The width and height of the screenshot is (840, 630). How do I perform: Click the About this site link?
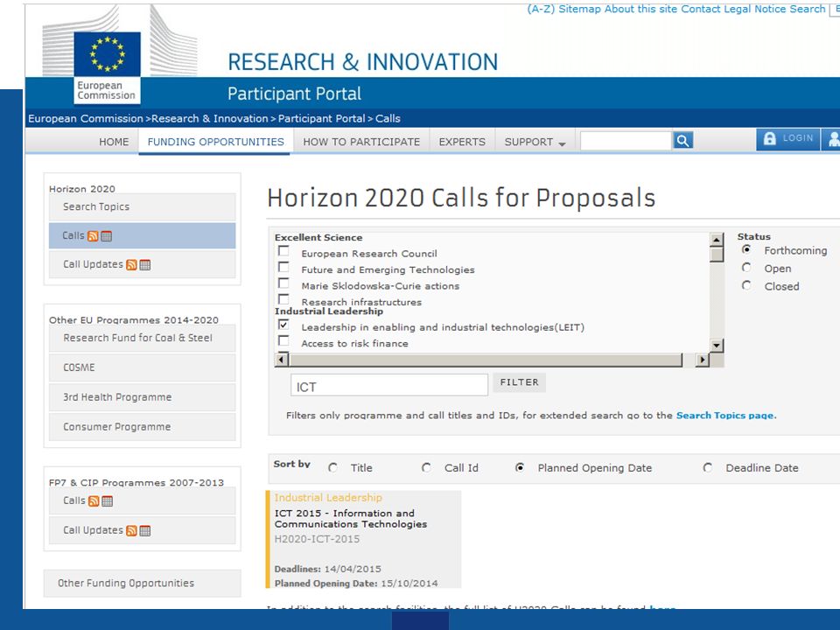click(641, 9)
